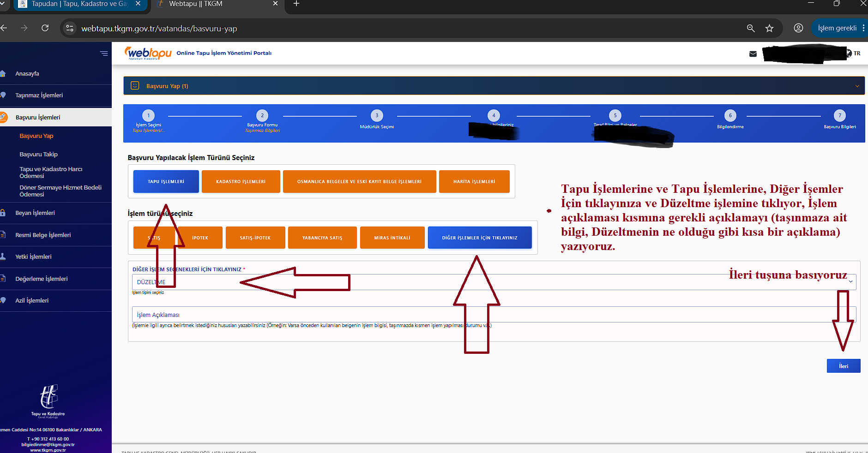This screenshot has height=453, width=868.
Task: Click step 7 Başvuru Bilgileri circle
Action: click(840, 115)
